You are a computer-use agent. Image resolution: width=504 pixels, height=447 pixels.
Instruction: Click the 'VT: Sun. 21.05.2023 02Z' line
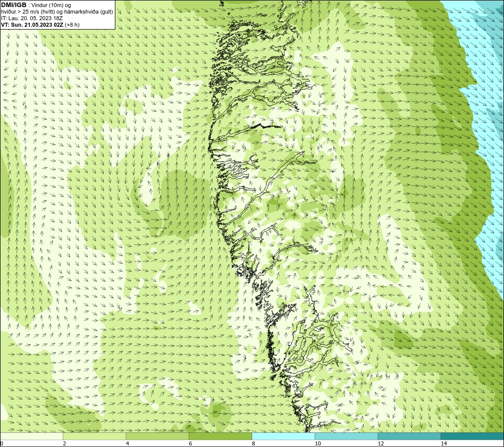pyautogui.click(x=32, y=25)
